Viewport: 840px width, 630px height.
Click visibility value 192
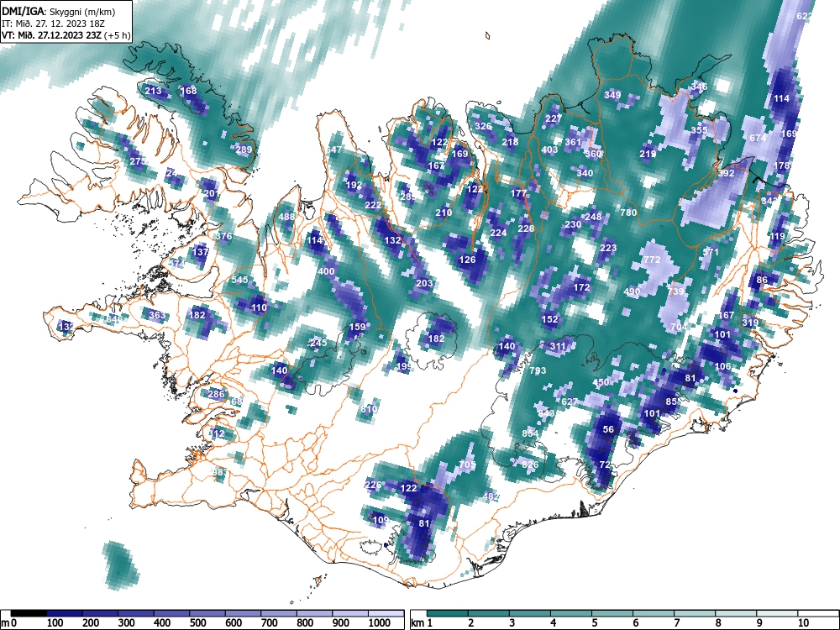click(354, 185)
